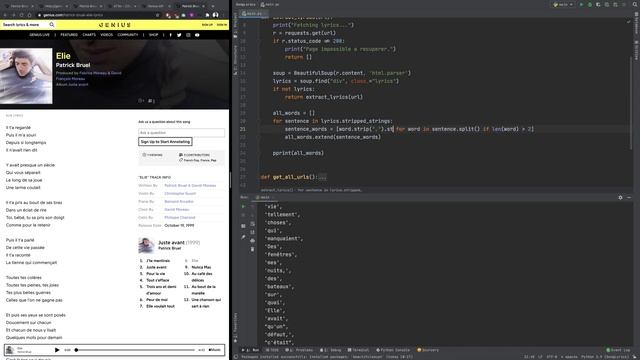Click scroll-to-end icon in Run panel
640x360 pixels.
coord(252,232)
